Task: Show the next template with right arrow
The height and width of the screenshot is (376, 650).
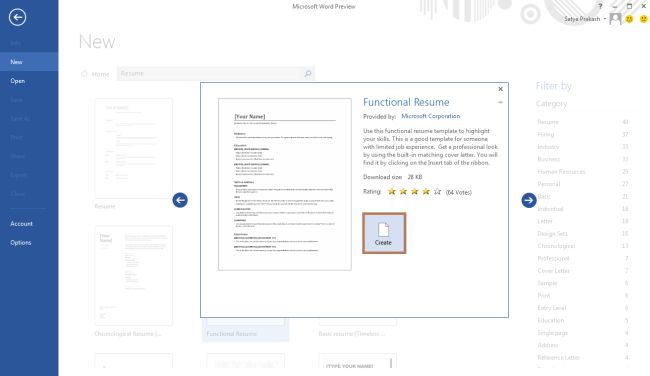Action: point(529,200)
